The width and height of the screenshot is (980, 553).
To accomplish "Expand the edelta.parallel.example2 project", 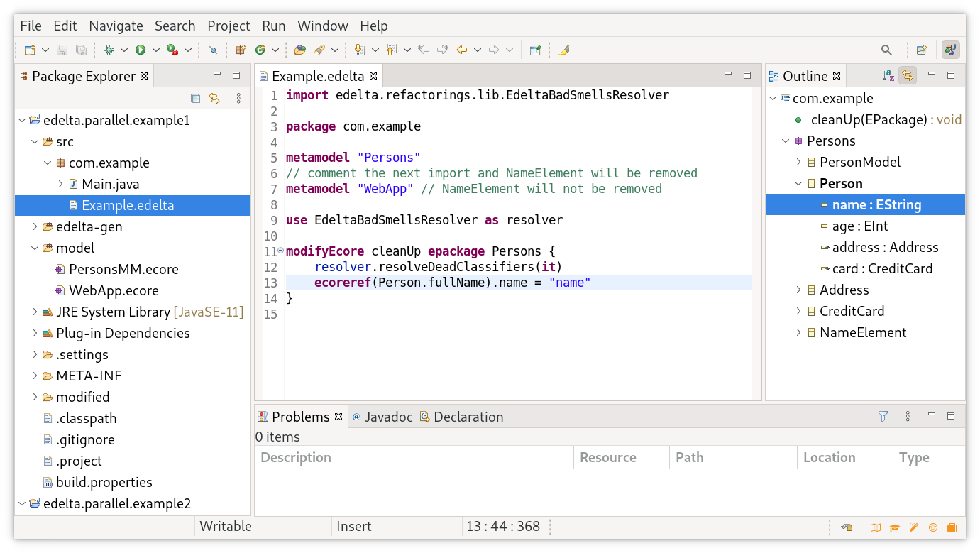I will [21, 503].
